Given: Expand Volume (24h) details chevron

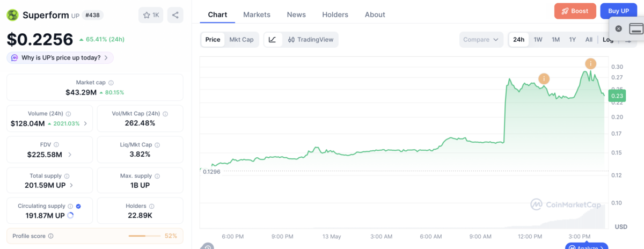Looking at the screenshot, I should (85, 123).
